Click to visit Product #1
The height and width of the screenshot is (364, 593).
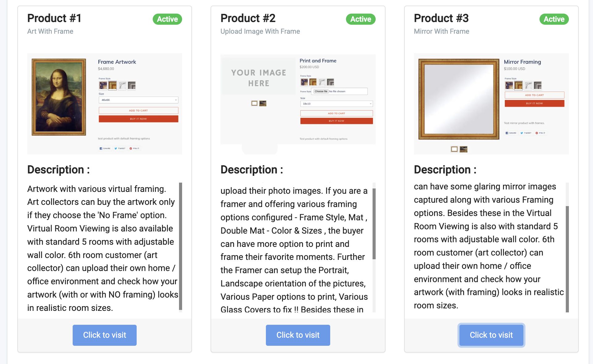pos(105,335)
